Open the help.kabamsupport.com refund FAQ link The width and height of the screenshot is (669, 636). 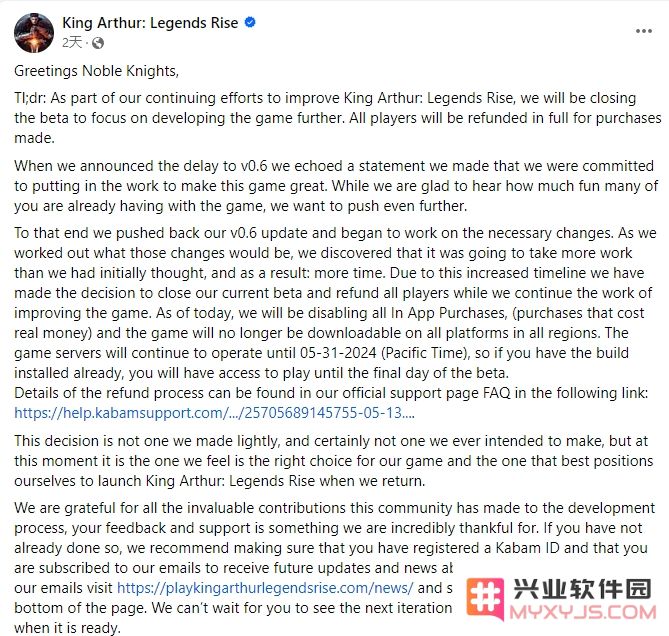[214, 412]
